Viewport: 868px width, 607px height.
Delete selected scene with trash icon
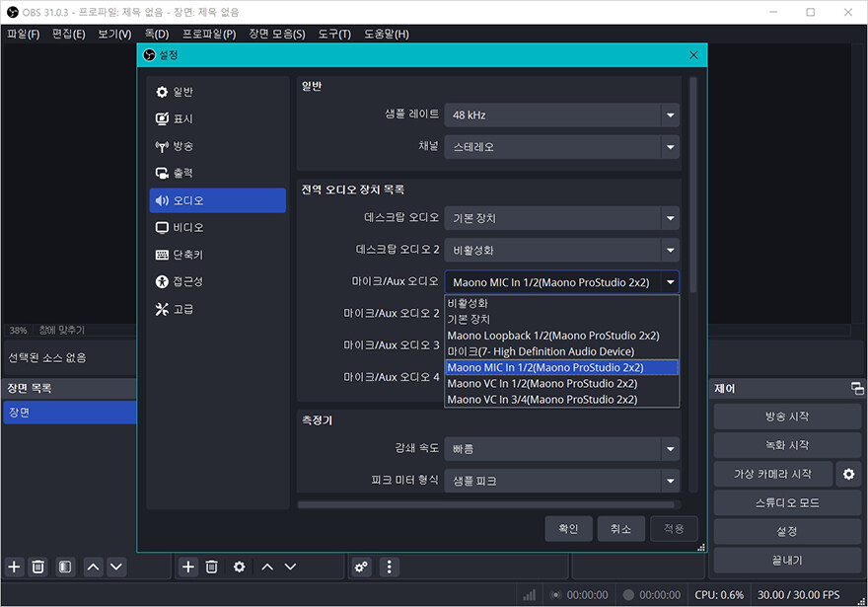(x=37, y=567)
